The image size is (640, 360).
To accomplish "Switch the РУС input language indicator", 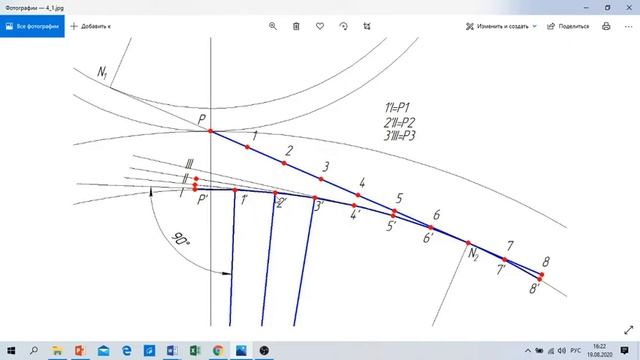I will click(x=576, y=351).
